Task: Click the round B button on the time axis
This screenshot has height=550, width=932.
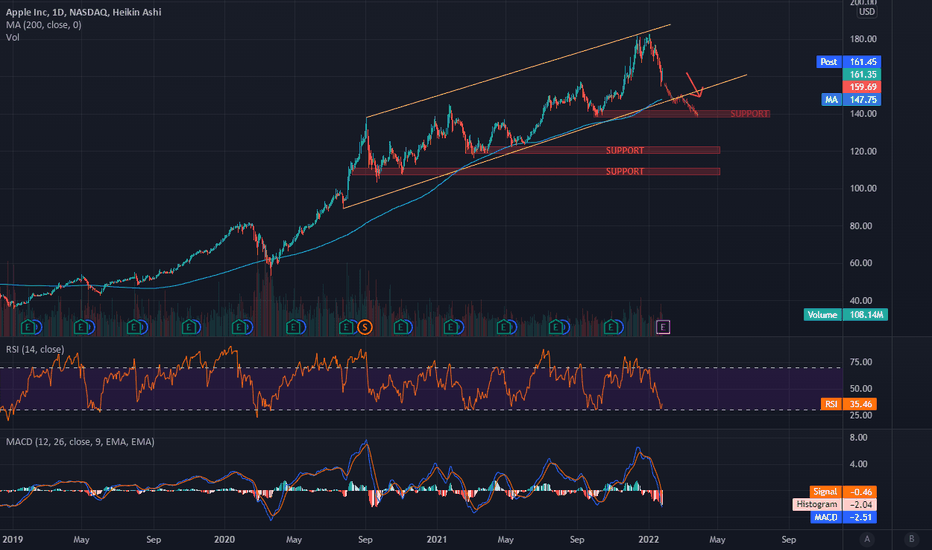Action: pos(911,539)
